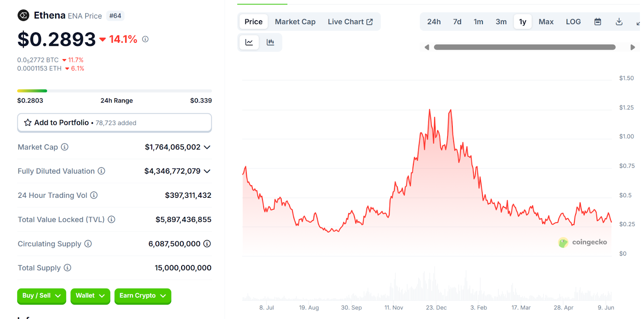Click the 15,000,000,000 total supply value
This screenshot has width=644, height=319.
click(x=183, y=268)
